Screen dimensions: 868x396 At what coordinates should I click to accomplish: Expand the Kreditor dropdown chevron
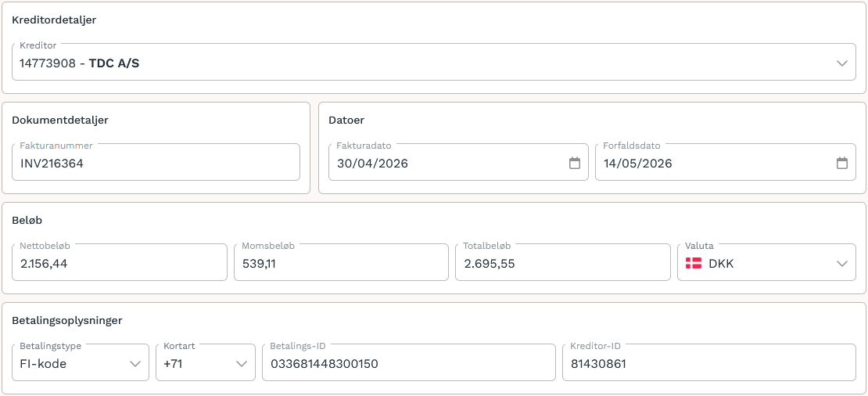(842, 63)
